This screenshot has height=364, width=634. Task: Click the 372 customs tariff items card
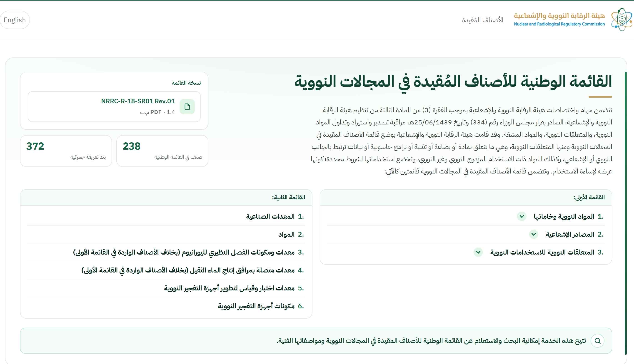(66, 151)
